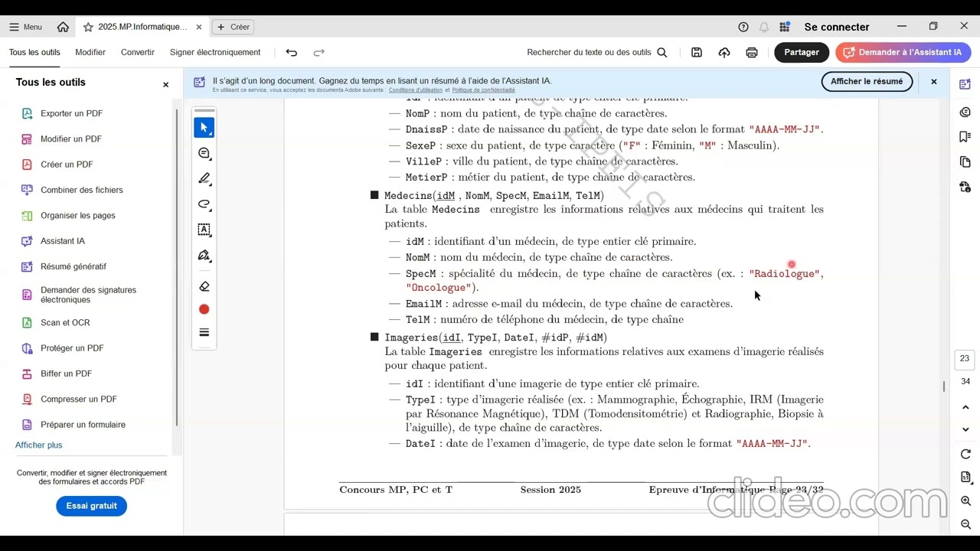Screen dimensions: 980x551
Task: Go to the Home icon
Action: pyautogui.click(x=63, y=27)
